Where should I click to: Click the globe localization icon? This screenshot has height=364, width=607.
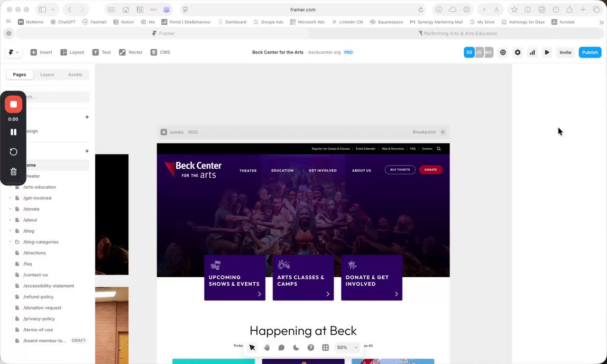(x=503, y=52)
